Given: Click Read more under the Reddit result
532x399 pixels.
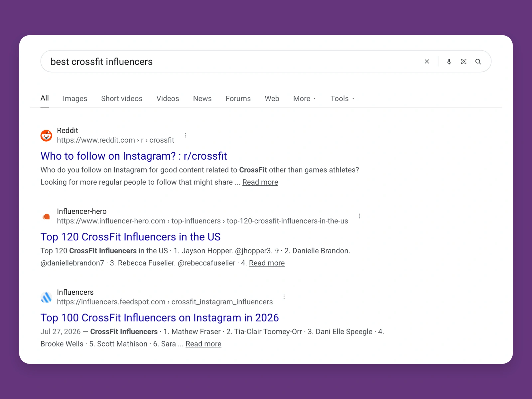Looking at the screenshot, I should pos(260,182).
